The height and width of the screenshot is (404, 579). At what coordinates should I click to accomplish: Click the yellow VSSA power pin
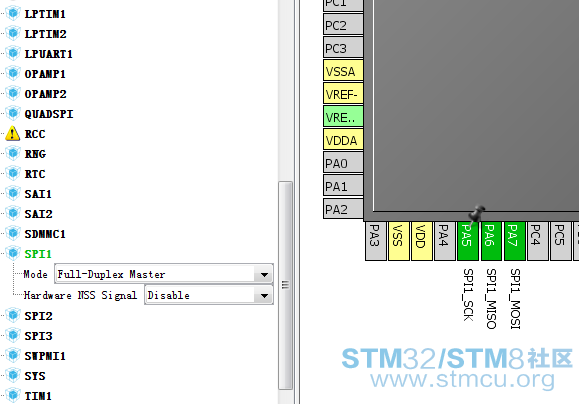tap(343, 71)
